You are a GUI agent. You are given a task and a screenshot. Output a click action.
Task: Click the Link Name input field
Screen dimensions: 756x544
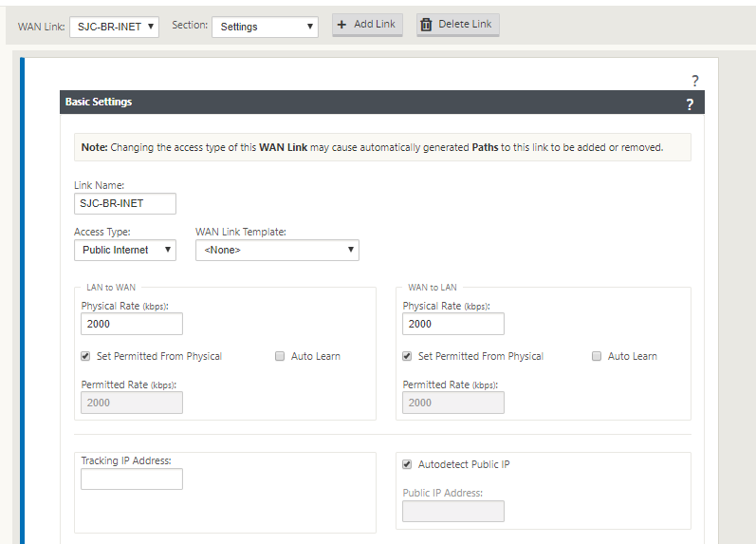coord(125,204)
